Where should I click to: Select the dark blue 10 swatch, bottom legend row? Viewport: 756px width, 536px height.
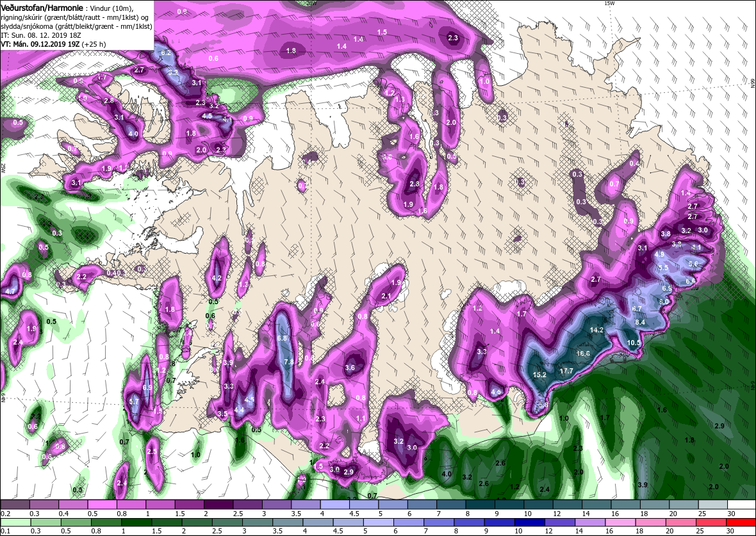[529, 523]
